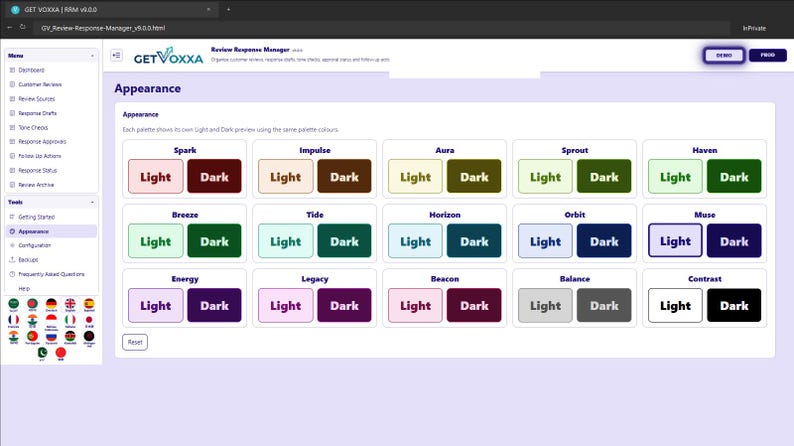Select Orbit Light theme

(x=545, y=240)
